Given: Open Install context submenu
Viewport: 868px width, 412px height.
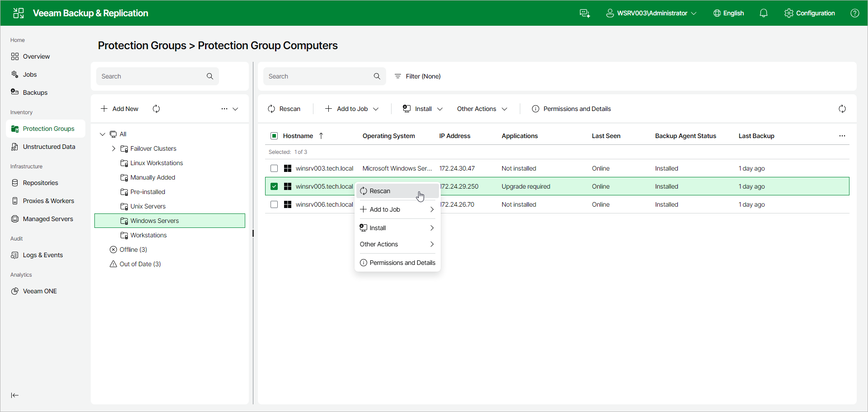Looking at the screenshot, I should point(397,228).
